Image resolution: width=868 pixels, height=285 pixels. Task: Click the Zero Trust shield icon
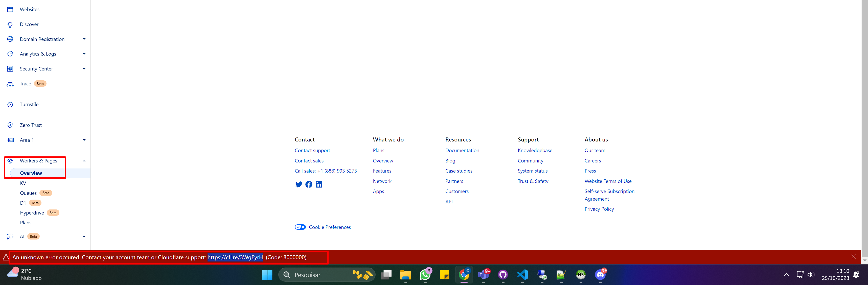[x=10, y=125]
